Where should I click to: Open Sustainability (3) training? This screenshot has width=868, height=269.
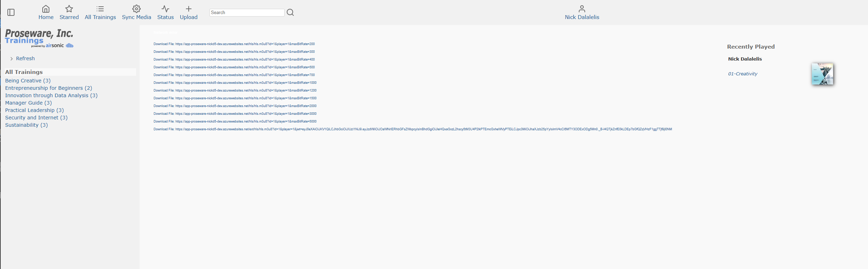click(x=26, y=125)
